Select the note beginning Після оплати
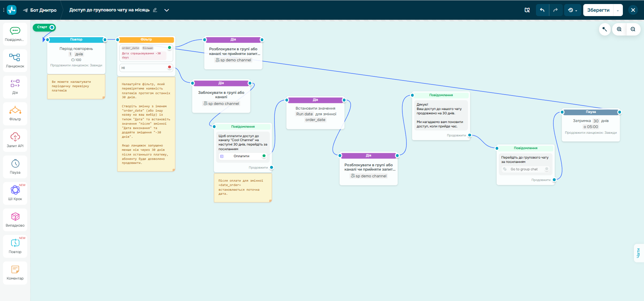 click(243, 188)
